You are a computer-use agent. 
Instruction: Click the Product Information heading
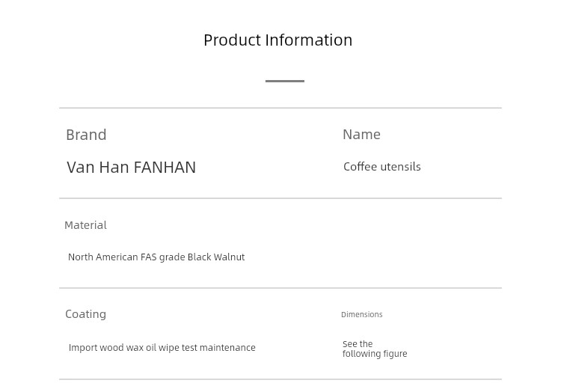point(278,40)
